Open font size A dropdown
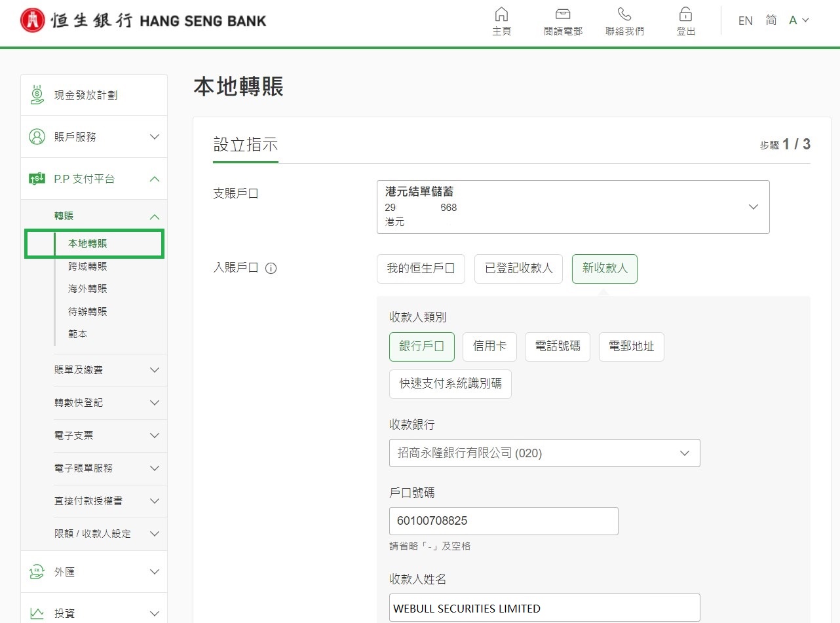The width and height of the screenshot is (840, 623). tap(799, 20)
